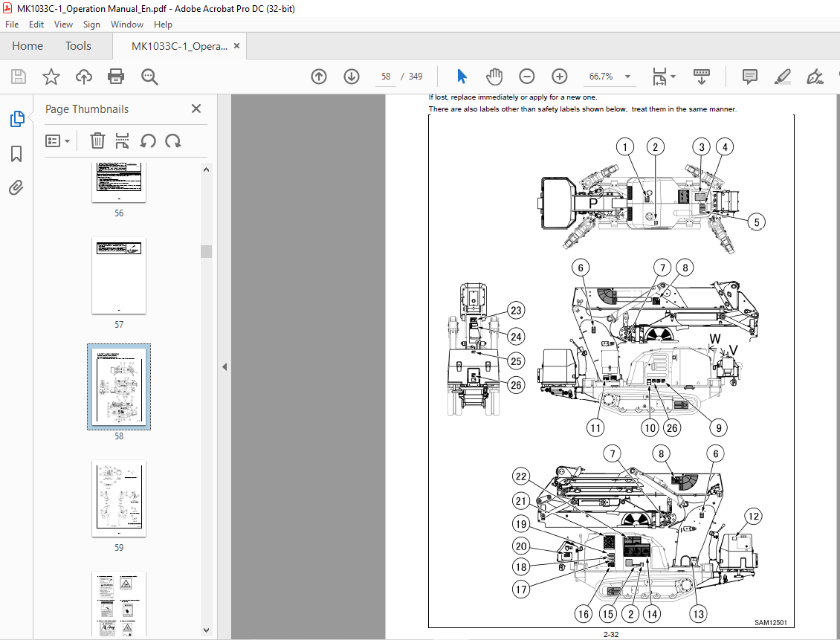The width and height of the screenshot is (840, 640).
Task: Close the Page Thumbnails panel
Action: [196, 109]
